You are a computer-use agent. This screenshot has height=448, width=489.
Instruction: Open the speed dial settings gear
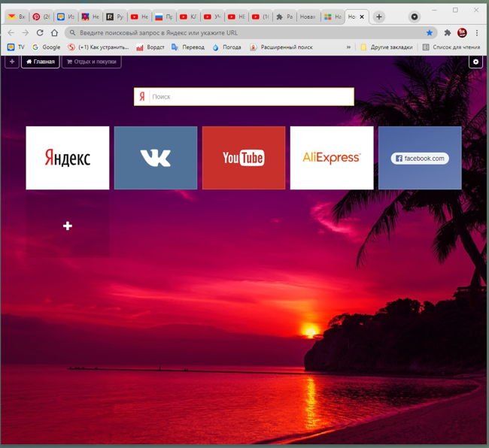475,62
